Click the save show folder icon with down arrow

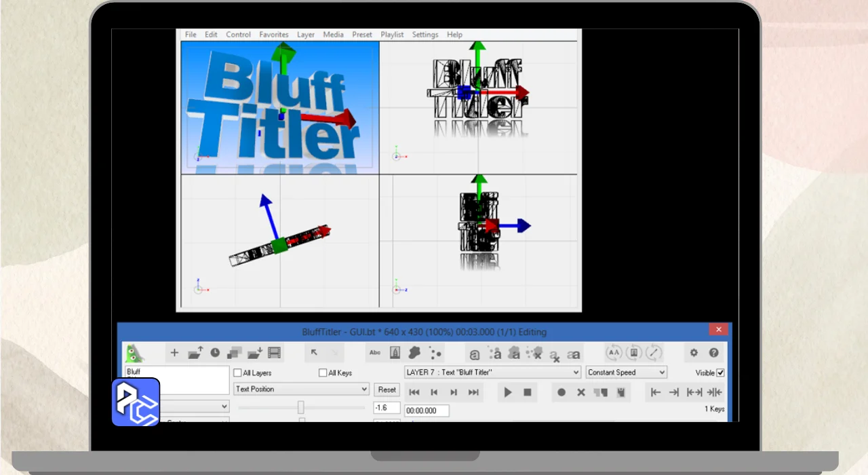(255, 353)
